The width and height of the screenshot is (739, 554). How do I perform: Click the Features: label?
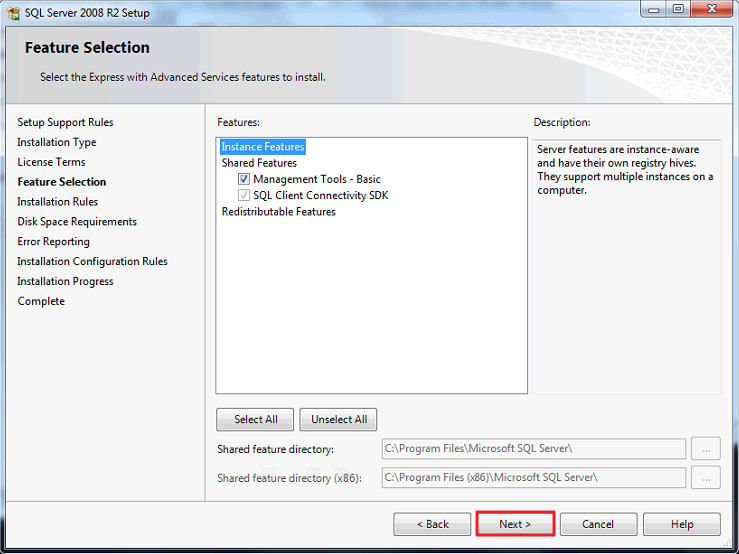tap(238, 122)
